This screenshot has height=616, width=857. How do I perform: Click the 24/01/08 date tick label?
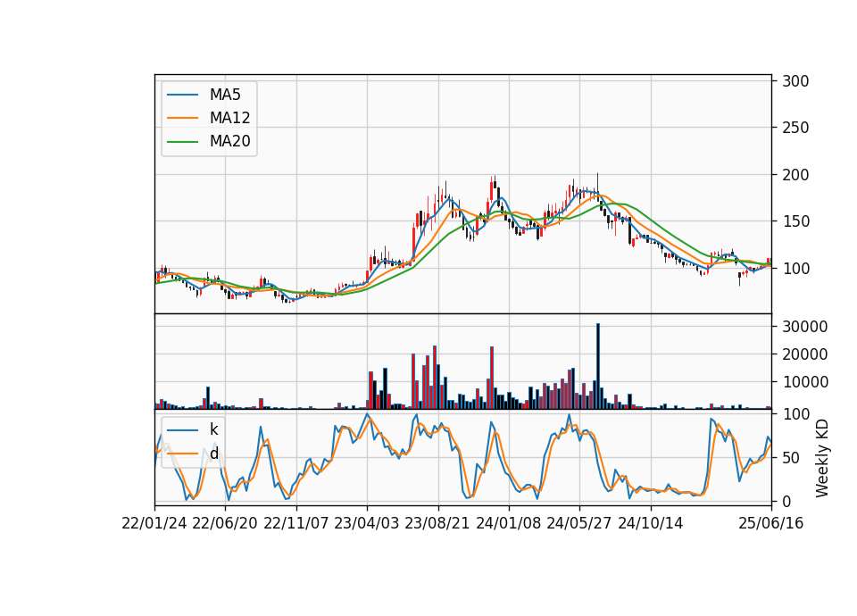coord(509,523)
